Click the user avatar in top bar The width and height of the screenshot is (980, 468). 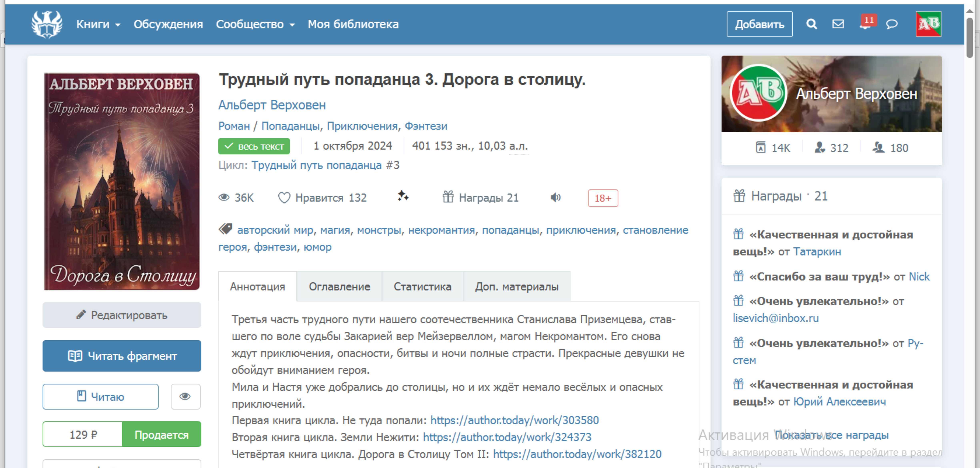928,24
